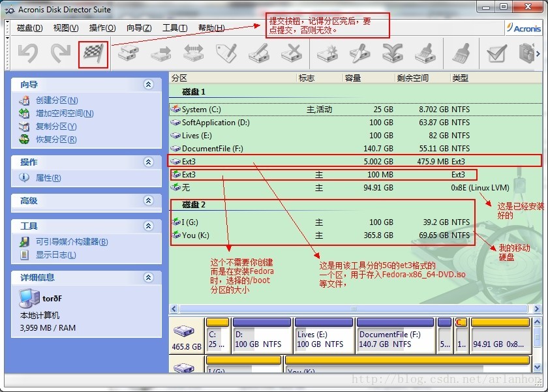This screenshot has width=548, height=392.
Task: Click the 剩余空间 column header
Action: click(x=422, y=78)
